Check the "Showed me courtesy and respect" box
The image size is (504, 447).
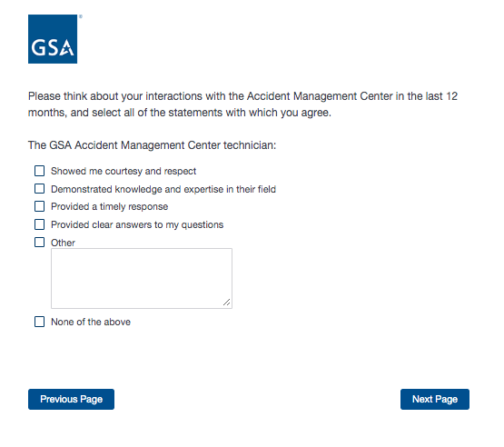pyautogui.click(x=40, y=171)
